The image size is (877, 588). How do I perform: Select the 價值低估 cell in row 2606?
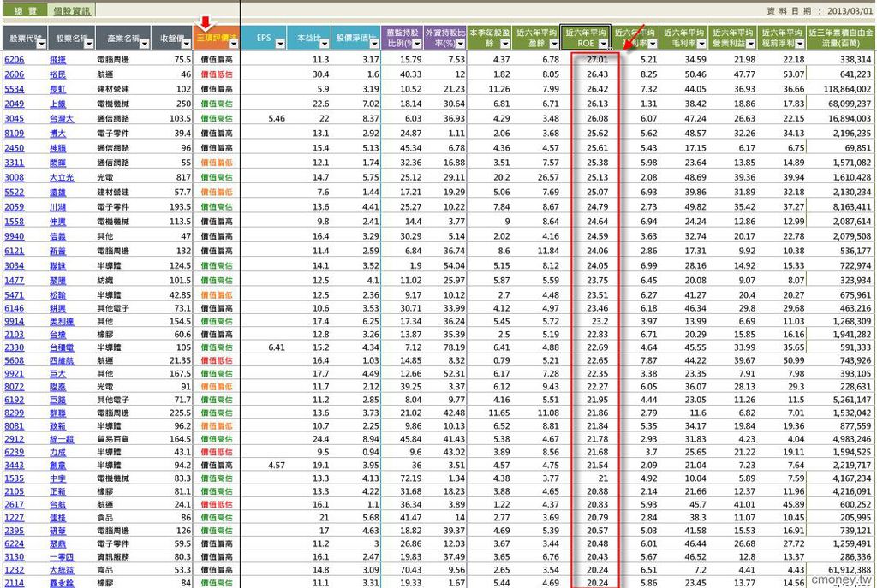217,74
